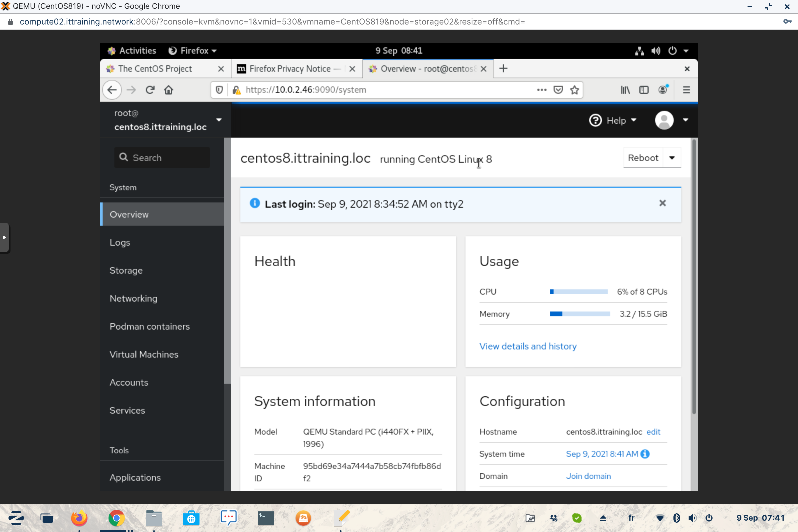Close The CentOS Project tab
798x532 pixels.
221,69
